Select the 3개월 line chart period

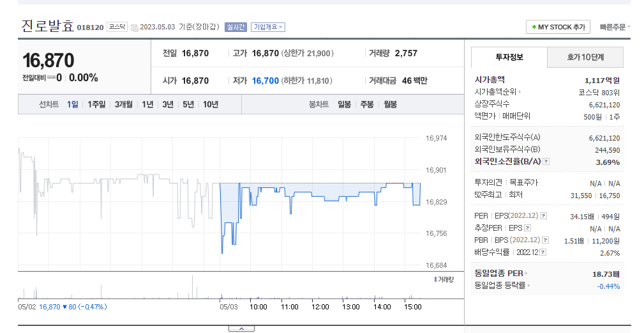click(x=123, y=104)
